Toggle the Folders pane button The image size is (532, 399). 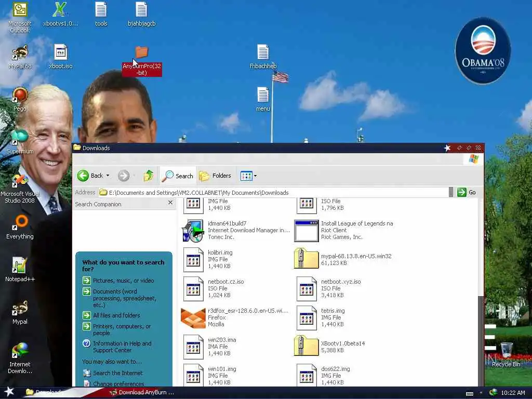pos(215,176)
